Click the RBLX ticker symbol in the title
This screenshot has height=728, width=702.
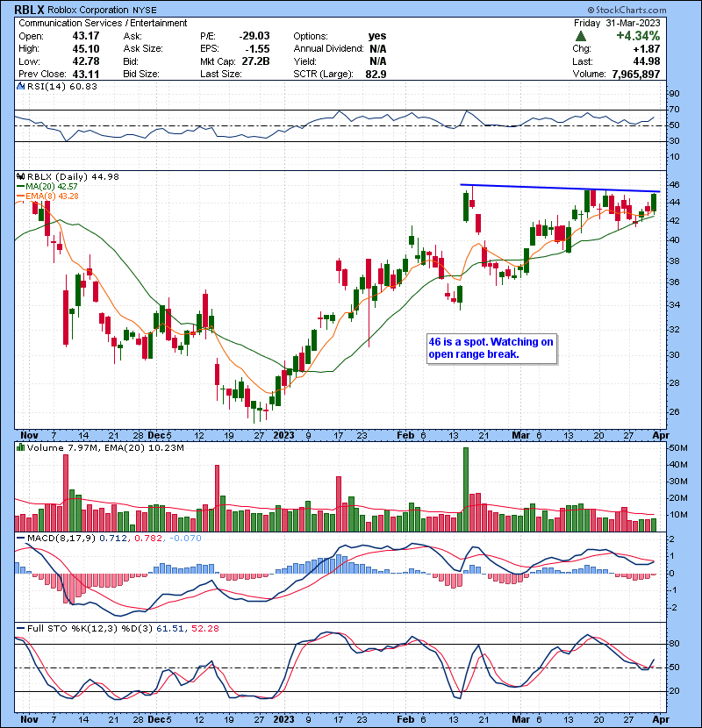pyautogui.click(x=29, y=10)
